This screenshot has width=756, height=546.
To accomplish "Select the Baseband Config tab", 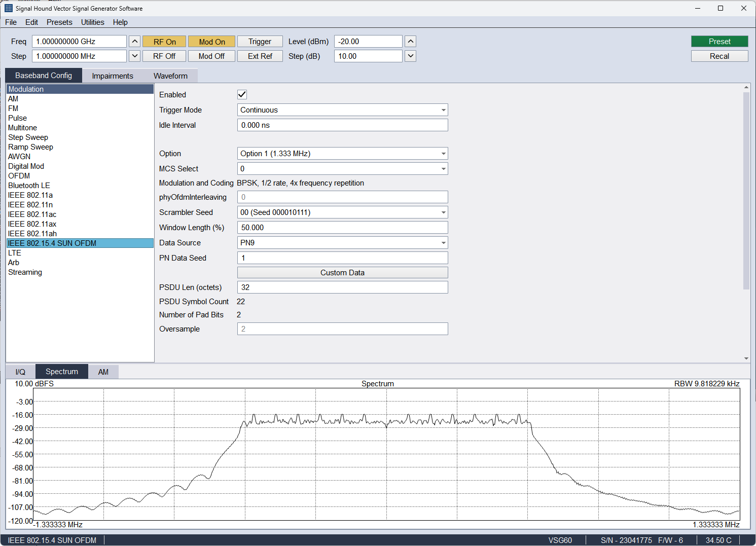I will click(x=44, y=76).
